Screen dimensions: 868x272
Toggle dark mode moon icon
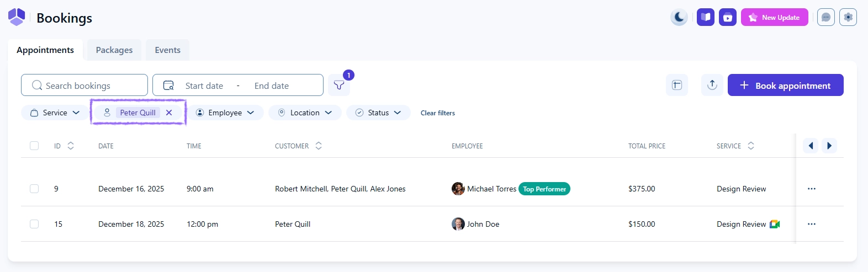tap(679, 17)
